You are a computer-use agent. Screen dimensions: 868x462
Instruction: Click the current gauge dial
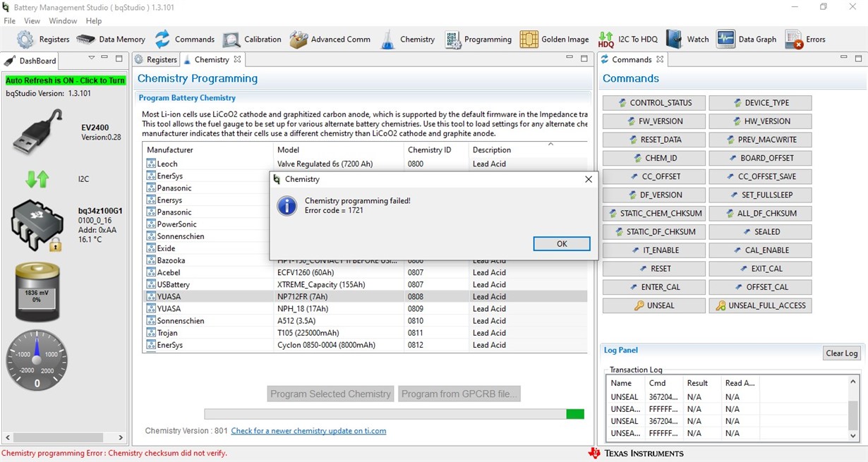[37, 360]
